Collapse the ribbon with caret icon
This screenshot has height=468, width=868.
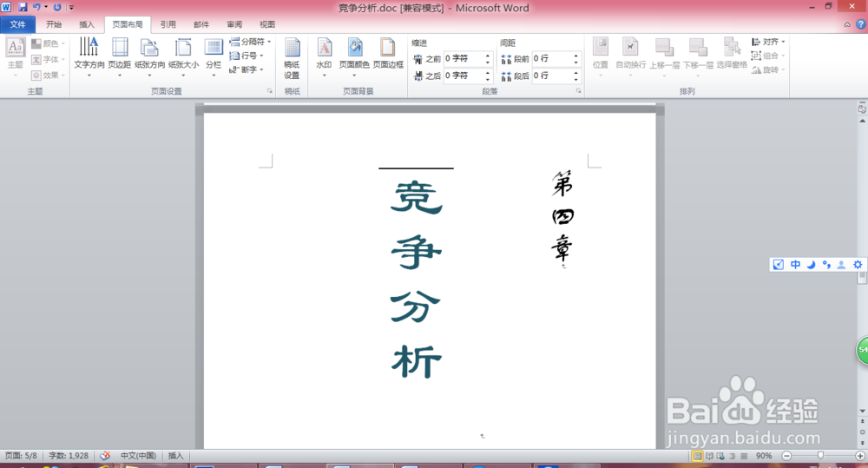coord(847,24)
